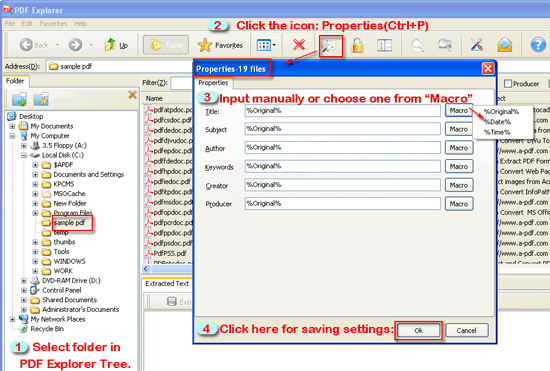Select the Properties tab in dialog
Screen dimensions: 550x371
(213, 83)
